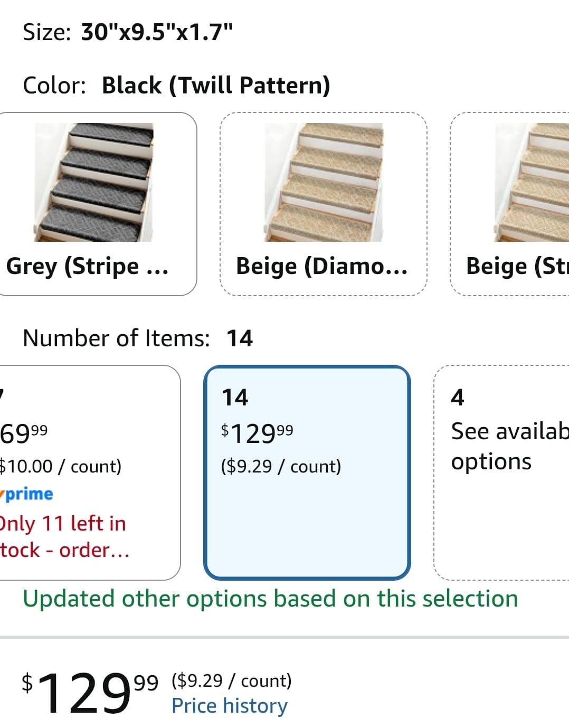Tap the partially visible beige stripe staircase image
The height and width of the screenshot is (728, 569).
pos(532,182)
